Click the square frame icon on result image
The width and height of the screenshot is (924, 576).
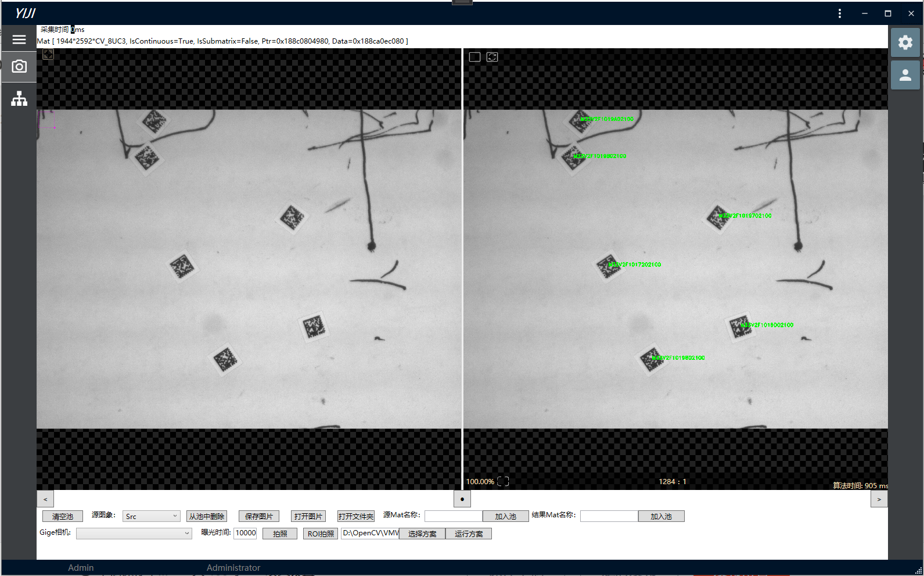coord(474,57)
